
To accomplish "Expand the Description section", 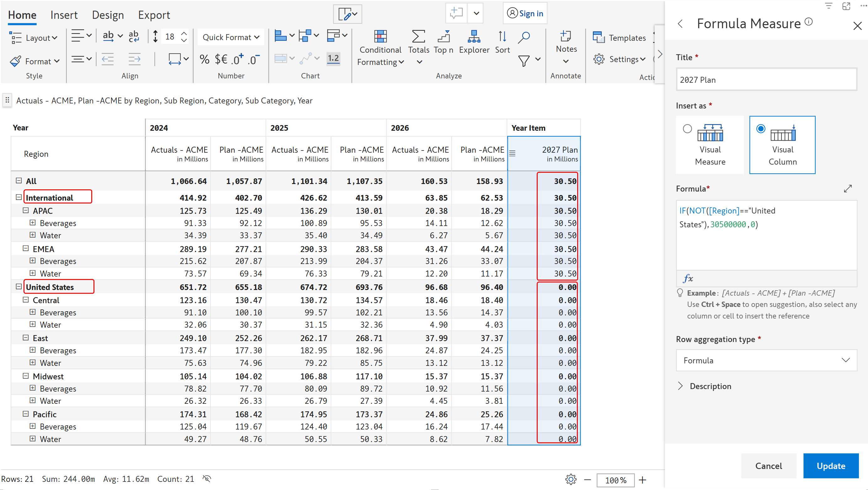I will click(x=680, y=386).
